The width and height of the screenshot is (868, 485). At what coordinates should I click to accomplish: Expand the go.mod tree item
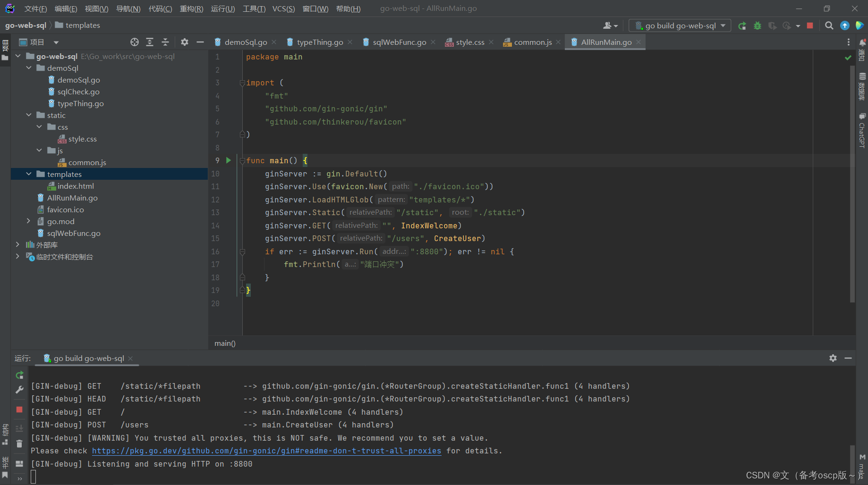[x=28, y=221]
